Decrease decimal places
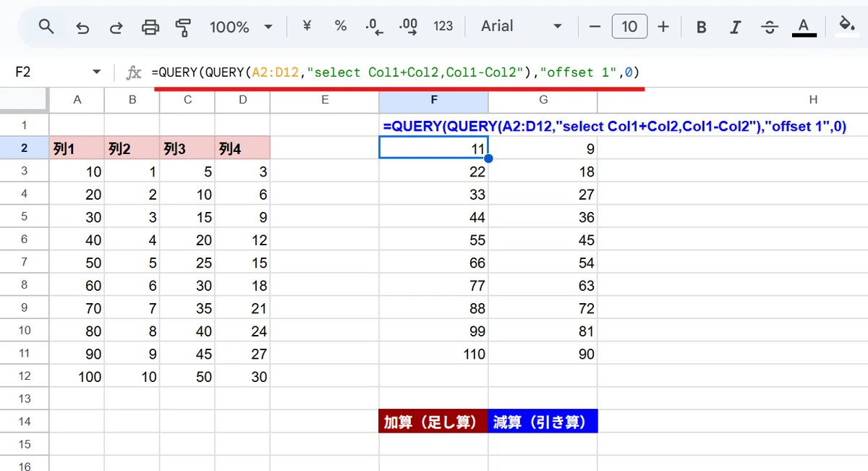The height and width of the screenshot is (471, 868). coord(374,26)
